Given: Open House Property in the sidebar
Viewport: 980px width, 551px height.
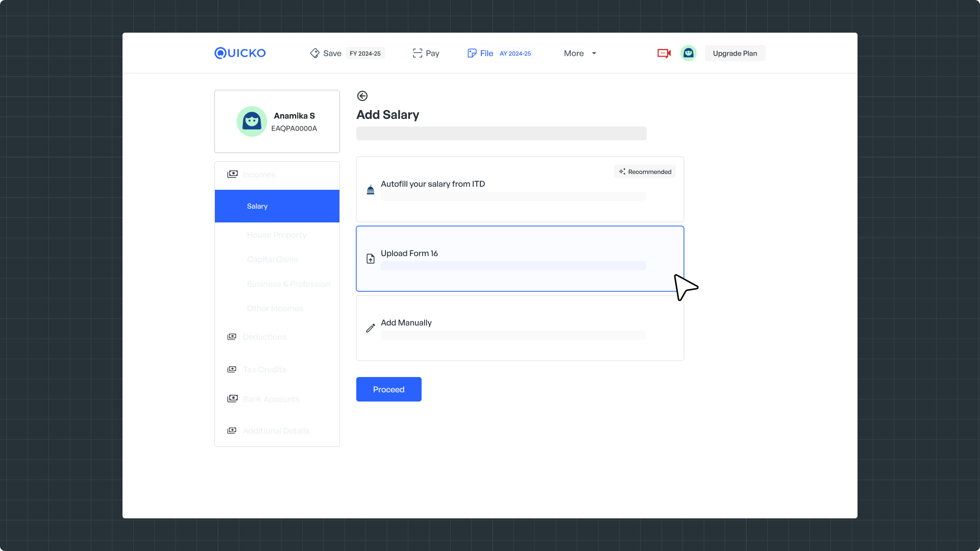Looking at the screenshot, I should [x=277, y=235].
